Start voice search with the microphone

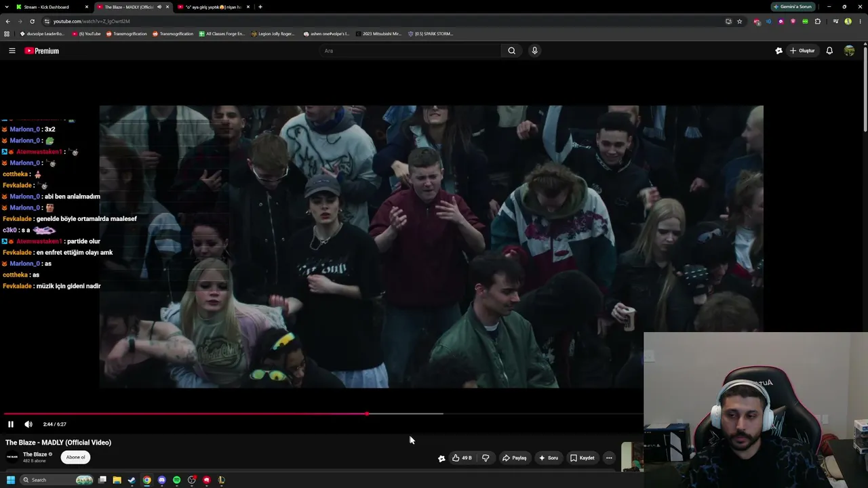534,51
